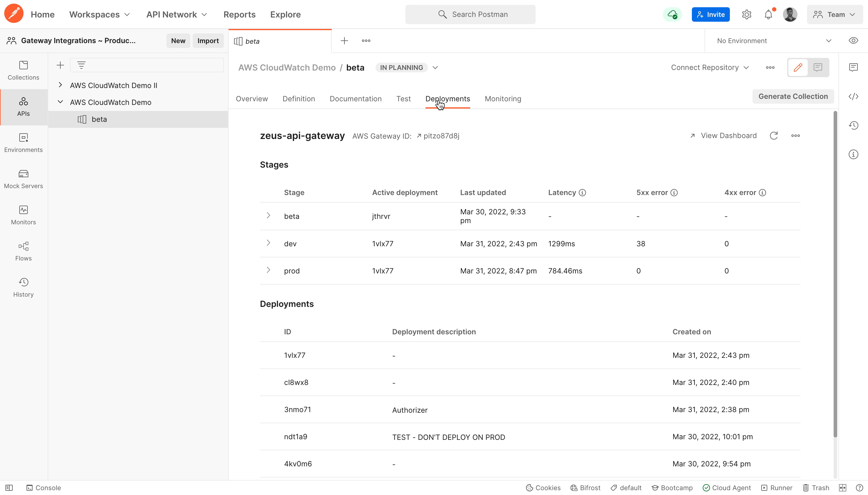The height and width of the screenshot is (495, 868).
Task: Open the Reports page
Action: coord(239,14)
